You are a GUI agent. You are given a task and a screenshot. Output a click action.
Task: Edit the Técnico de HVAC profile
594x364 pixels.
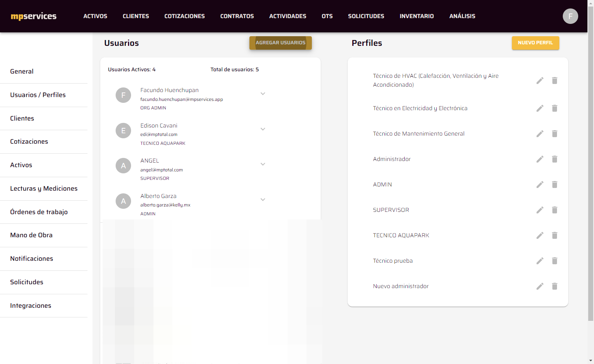[540, 81]
